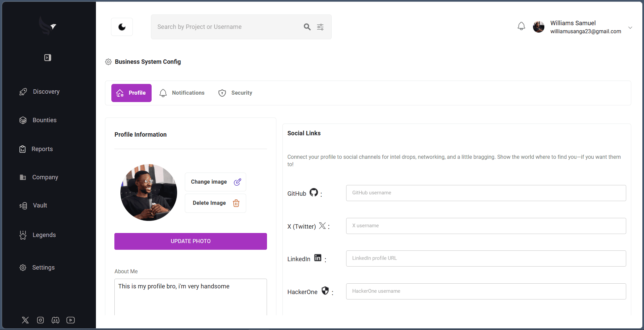Click the Delete Image button
Viewport: 644px width, 330px height.
pyautogui.click(x=215, y=203)
